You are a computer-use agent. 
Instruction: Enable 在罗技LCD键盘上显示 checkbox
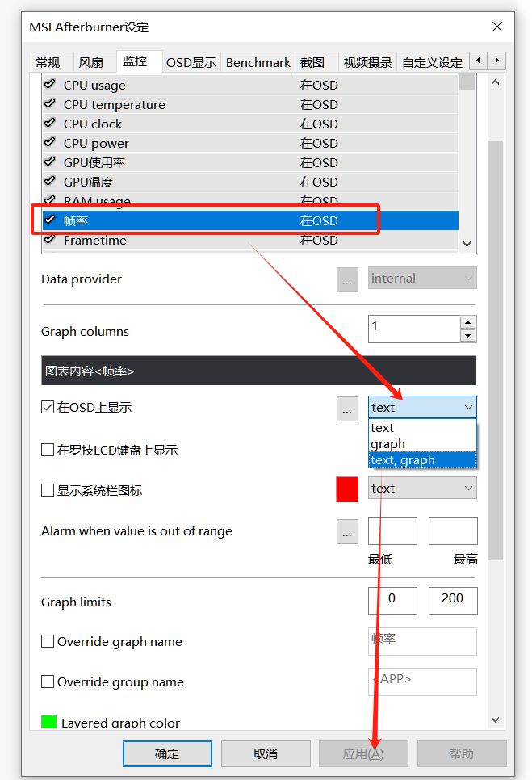pos(48,450)
